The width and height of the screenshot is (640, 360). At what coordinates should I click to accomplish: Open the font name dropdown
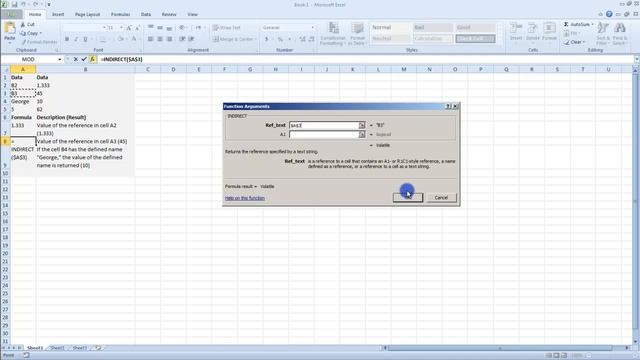pyautogui.click(x=104, y=28)
